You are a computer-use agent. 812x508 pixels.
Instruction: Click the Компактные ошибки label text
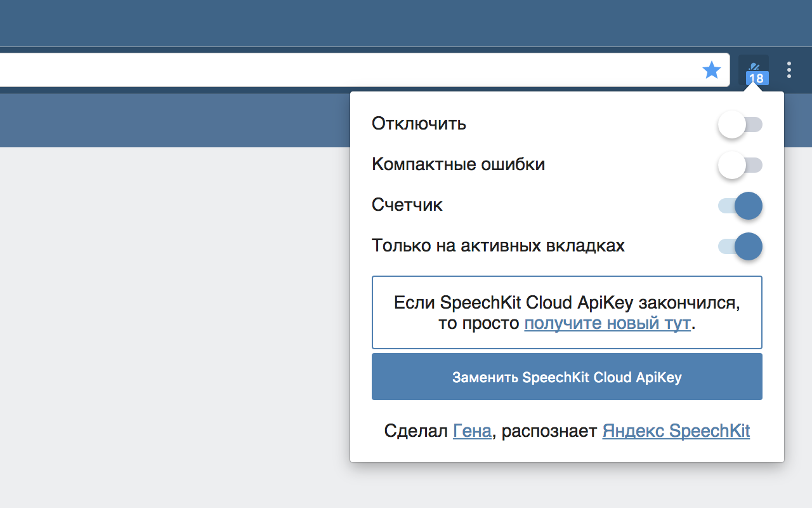click(459, 164)
